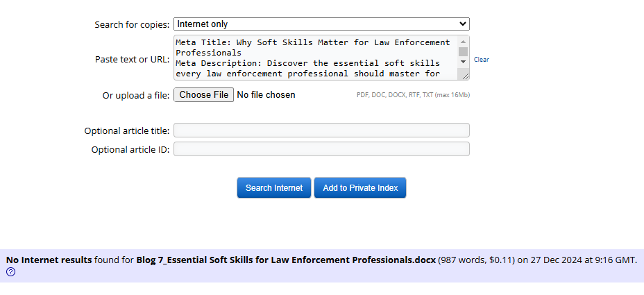Click the textarea scroll up arrow
Image resolution: width=644 pixels, height=295 pixels.
click(463, 42)
